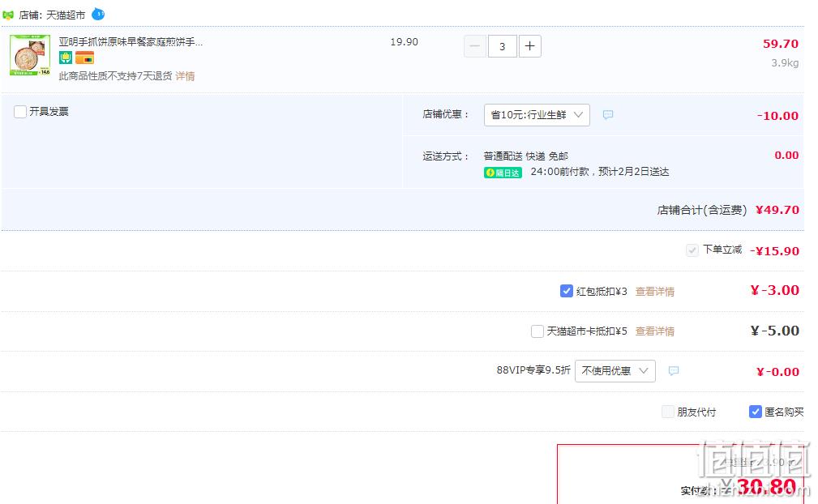Increase quantity with the plus button

tap(529, 46)
